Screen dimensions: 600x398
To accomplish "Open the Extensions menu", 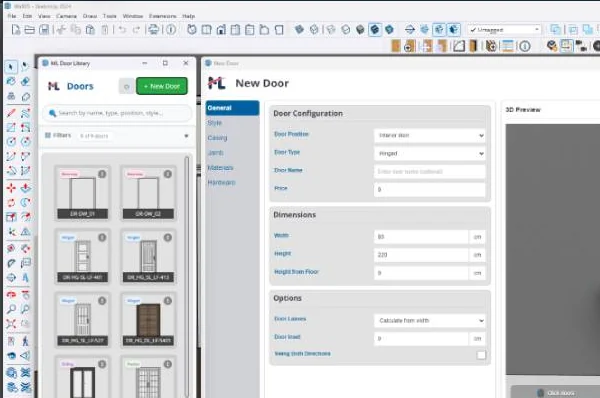I will point(163,16).
